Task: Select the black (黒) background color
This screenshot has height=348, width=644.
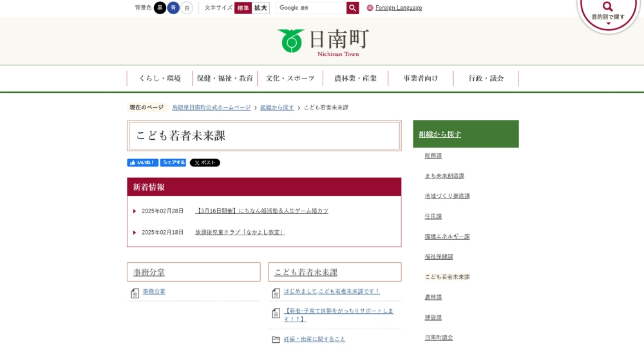Action: (160, 8)
